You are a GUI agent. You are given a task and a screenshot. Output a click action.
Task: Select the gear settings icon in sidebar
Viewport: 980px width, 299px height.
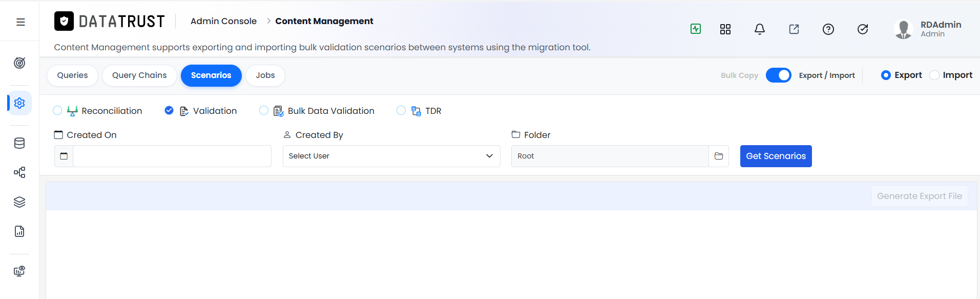click(19, 103)
